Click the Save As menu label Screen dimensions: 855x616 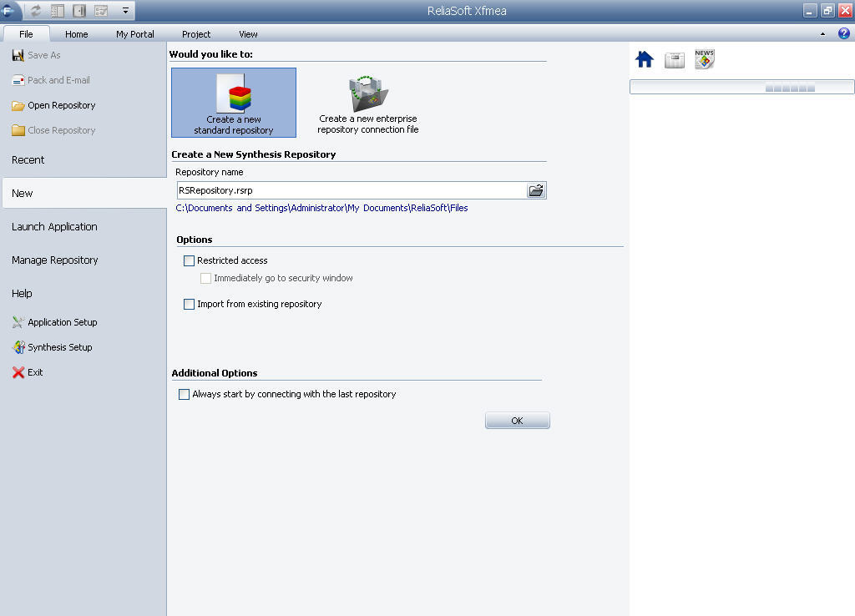44,55
